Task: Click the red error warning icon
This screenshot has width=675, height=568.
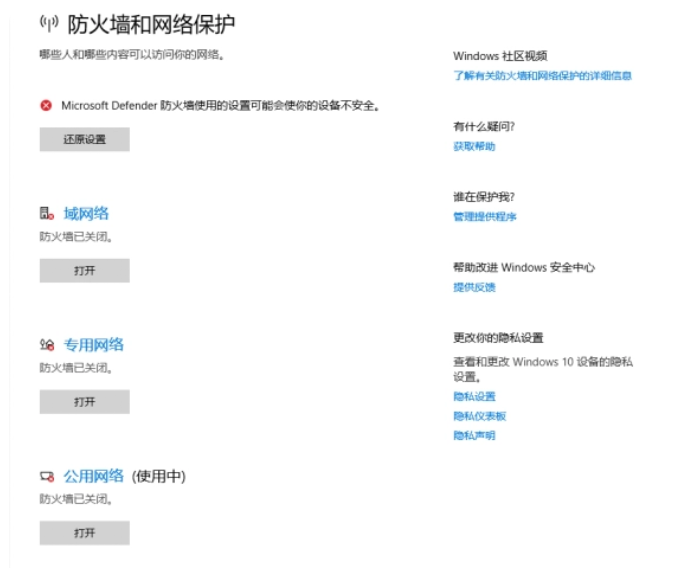Action: [x=46, y=106]
